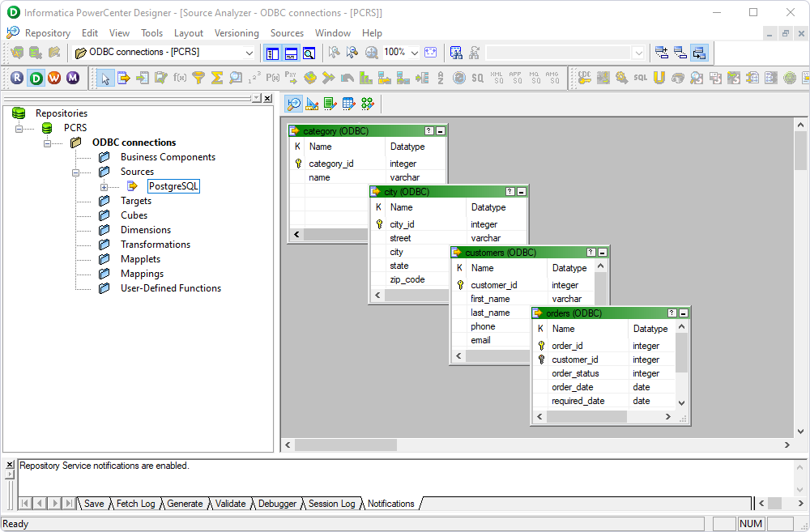Switch to the Workflow Manager tool
Image resolution: width=810 pixels, height=532 pixels.
[55, 78]
